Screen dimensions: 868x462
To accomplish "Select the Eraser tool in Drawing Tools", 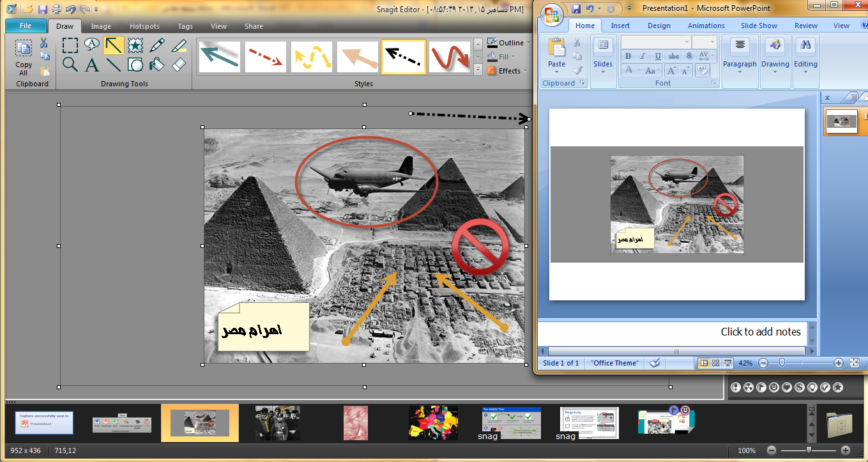I will pos(179,65).
